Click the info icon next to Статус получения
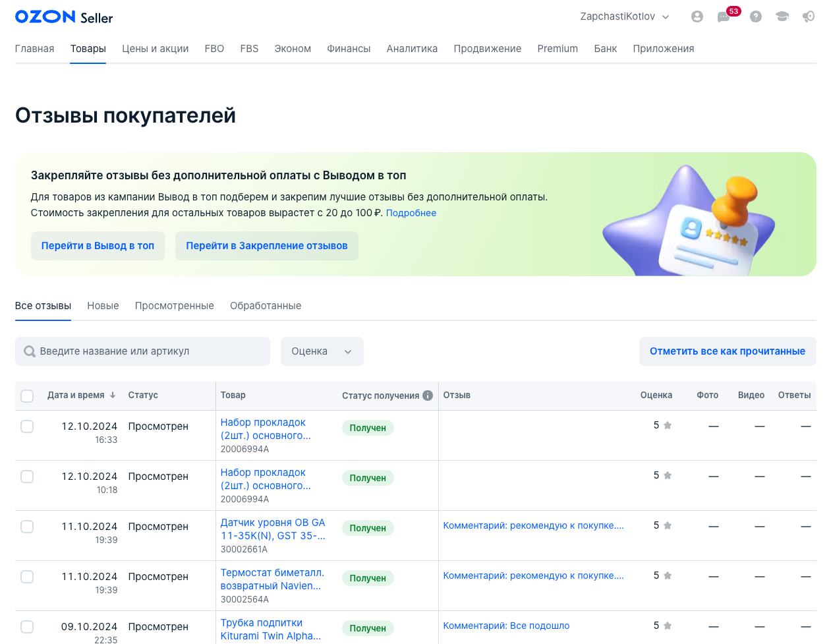829x644 pixels. tap(428, 395)
